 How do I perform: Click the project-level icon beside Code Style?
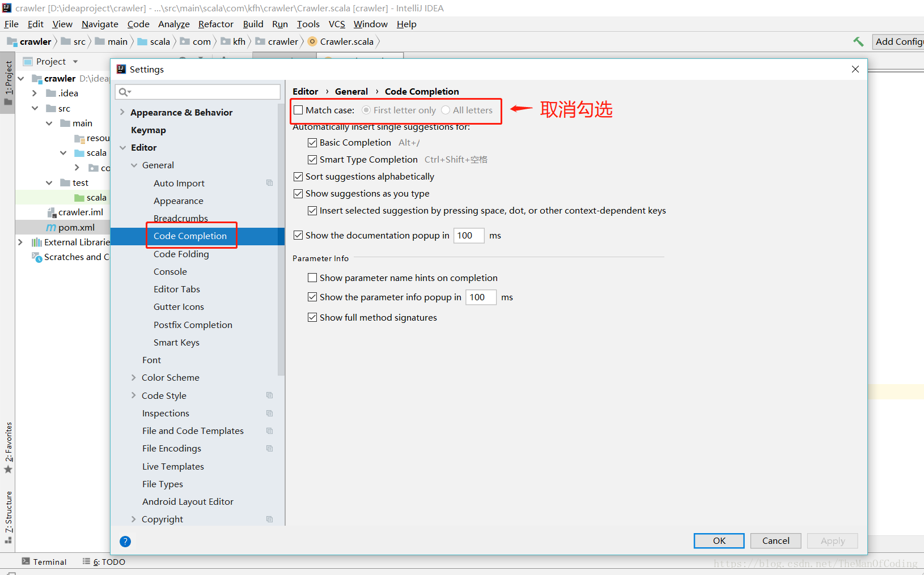(x=270, y=395)
